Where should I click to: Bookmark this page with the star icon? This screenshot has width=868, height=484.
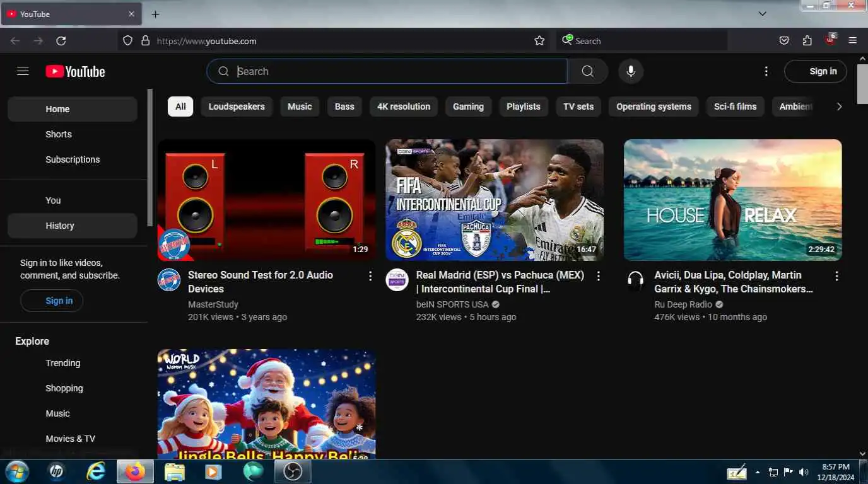[x=539, y=41]
